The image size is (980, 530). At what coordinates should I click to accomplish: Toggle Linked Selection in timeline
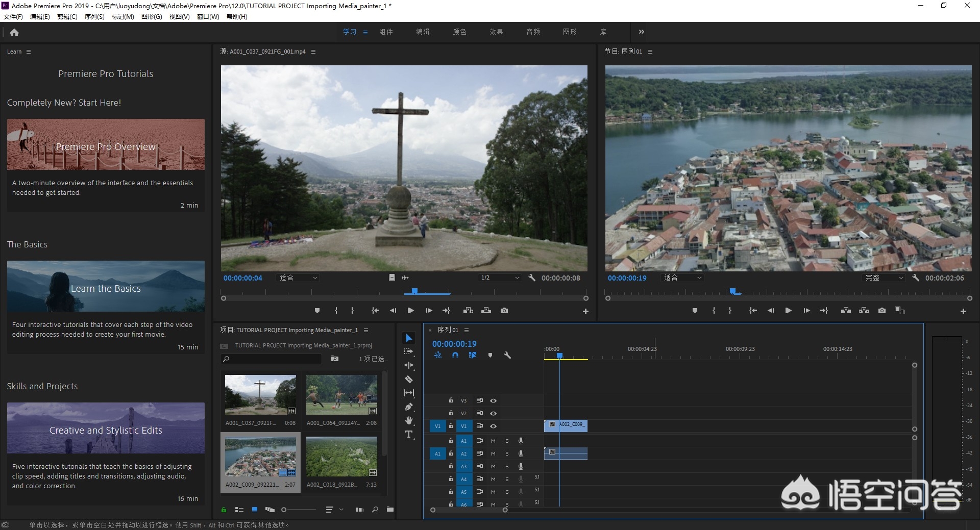tap(473, 355)
